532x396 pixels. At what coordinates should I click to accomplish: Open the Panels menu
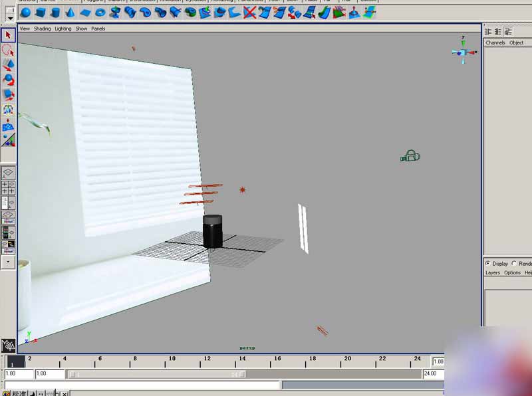pos(98,29)
